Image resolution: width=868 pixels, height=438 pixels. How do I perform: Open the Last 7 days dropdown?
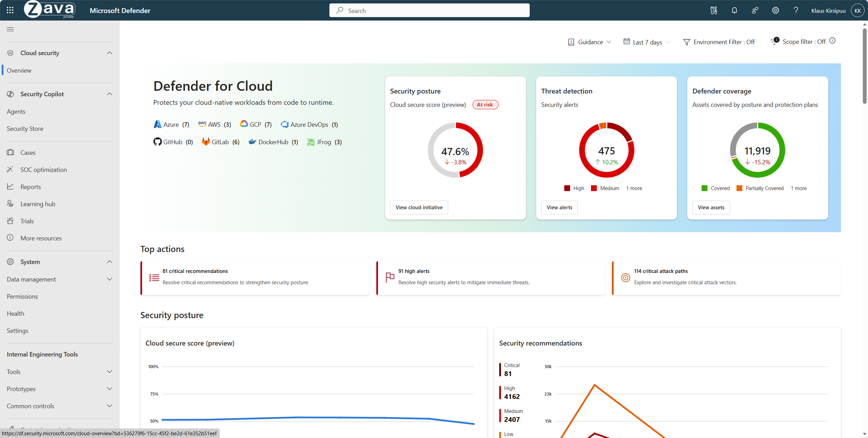(x=646, y=42)
